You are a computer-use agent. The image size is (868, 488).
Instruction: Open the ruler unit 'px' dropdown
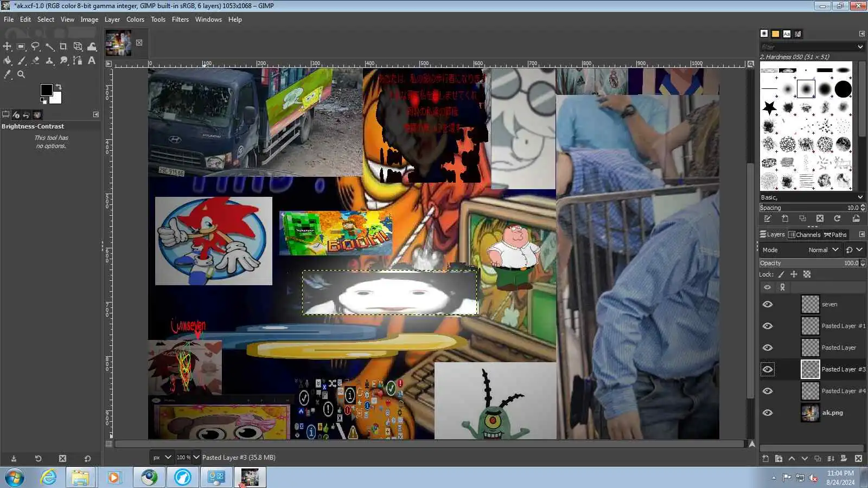[x=162, y=458]
